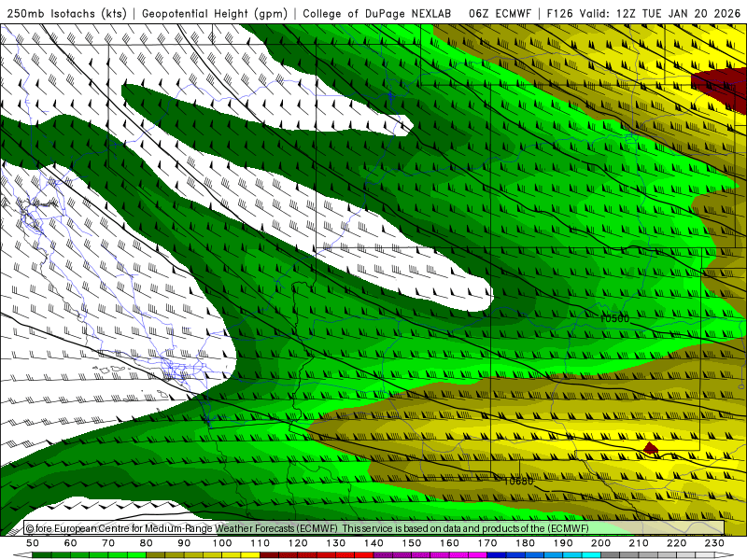Select the dark blue swatch under 170
747x560 pixels.
497,555
